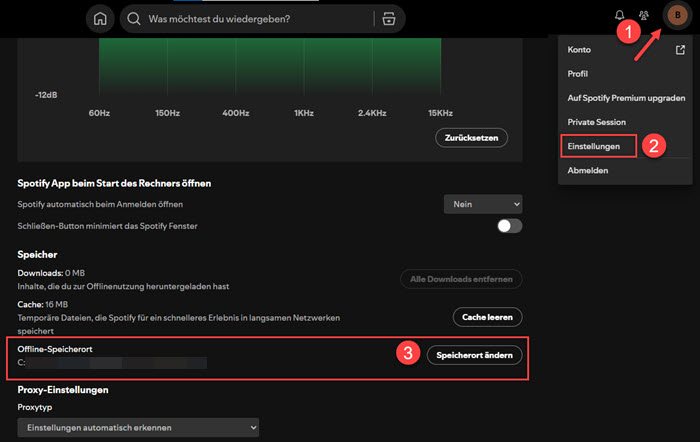Choose Auf Spotify Premium upgraden
The height and width of the screenshot is (442, 700).
[625, 98]
